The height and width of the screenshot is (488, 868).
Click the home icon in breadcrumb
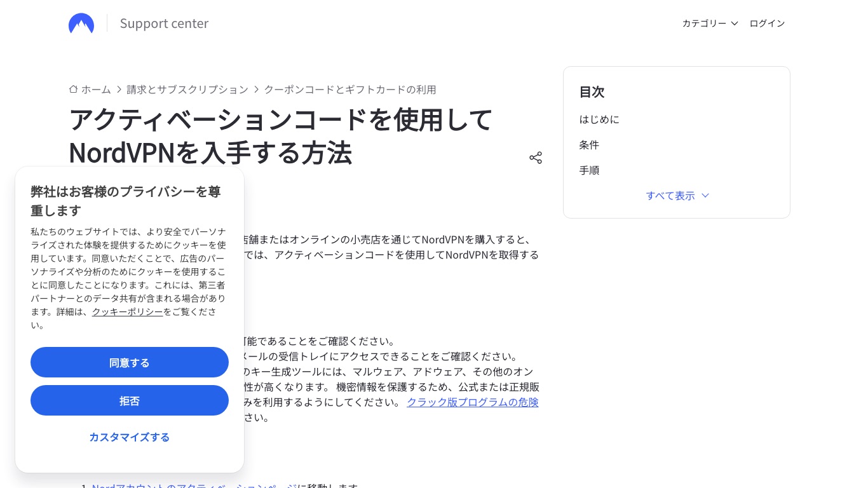click(x=74, y=90)
